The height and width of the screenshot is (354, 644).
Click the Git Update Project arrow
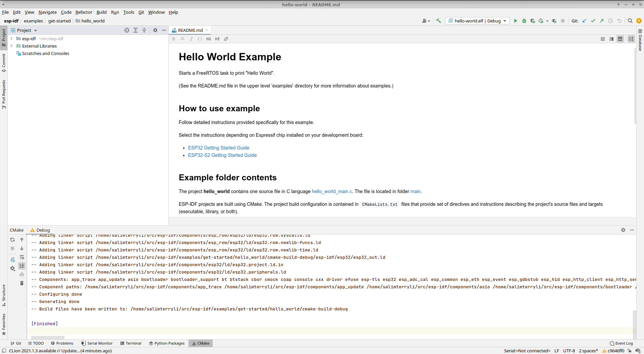click(x=584, y=21)
